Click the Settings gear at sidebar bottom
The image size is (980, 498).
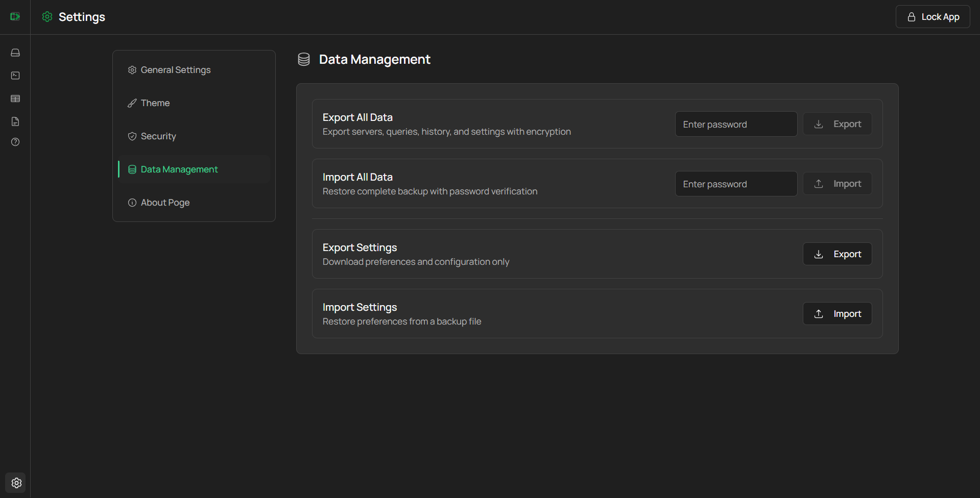coord(16,483)
